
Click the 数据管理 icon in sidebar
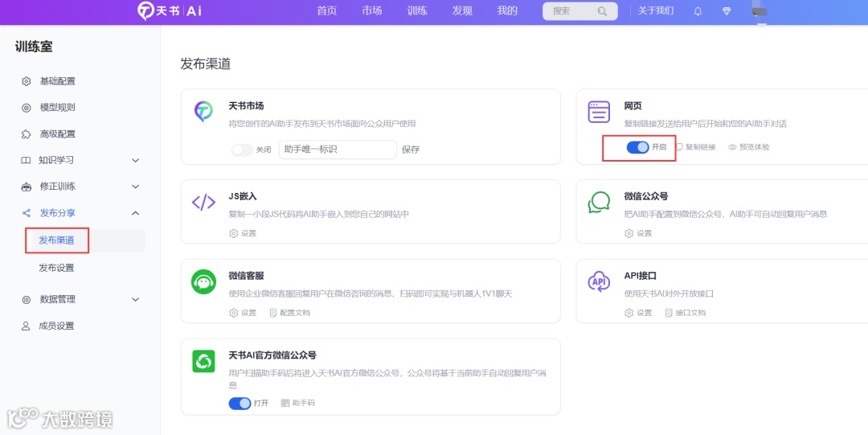[26, 300]
